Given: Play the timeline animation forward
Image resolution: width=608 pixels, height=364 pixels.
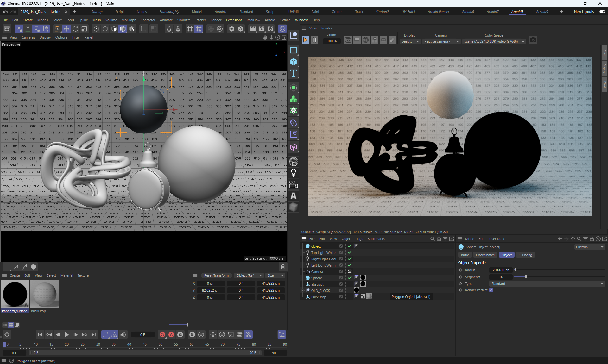Looking at the screenshot, I should [x=66, y=335].
